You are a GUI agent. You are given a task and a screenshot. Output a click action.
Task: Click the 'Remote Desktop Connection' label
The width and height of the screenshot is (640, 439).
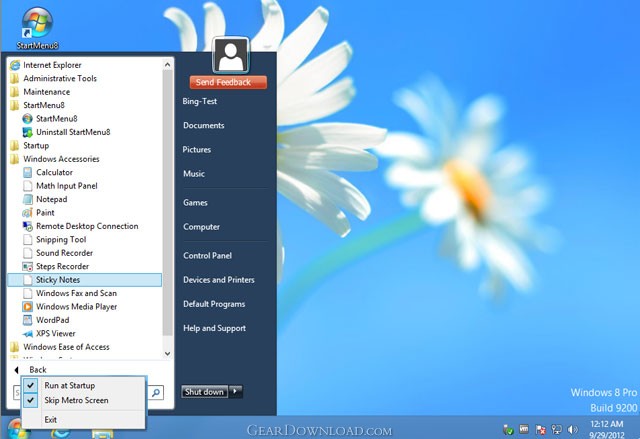(87, 226)
